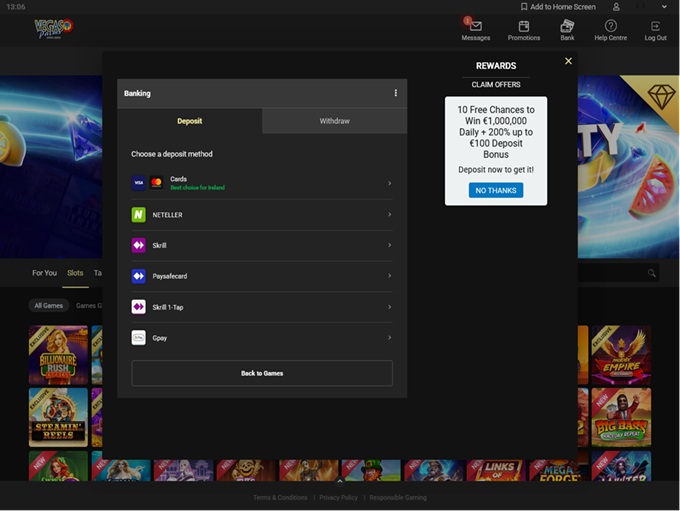This screenshot has height=511, width=680.
Task: Open the Help Centre icon
Action: pos(610,26)
